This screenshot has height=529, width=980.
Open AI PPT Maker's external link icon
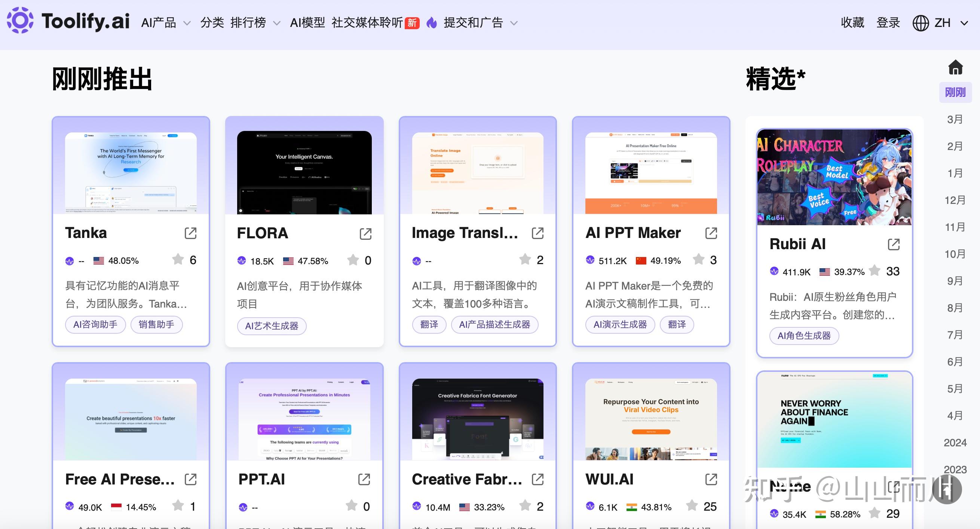711,233
